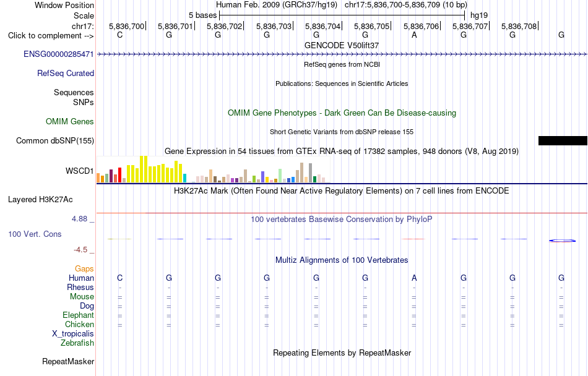Select the Elephant species row label
The height and width of the screenshot is (376, 588).
click(x=79, y=315)
